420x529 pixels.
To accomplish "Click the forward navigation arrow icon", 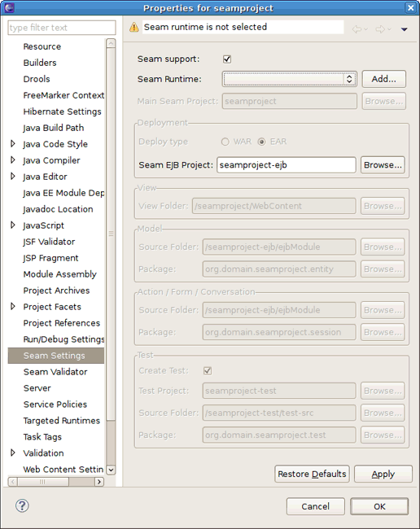I will [x=380, y=29].
